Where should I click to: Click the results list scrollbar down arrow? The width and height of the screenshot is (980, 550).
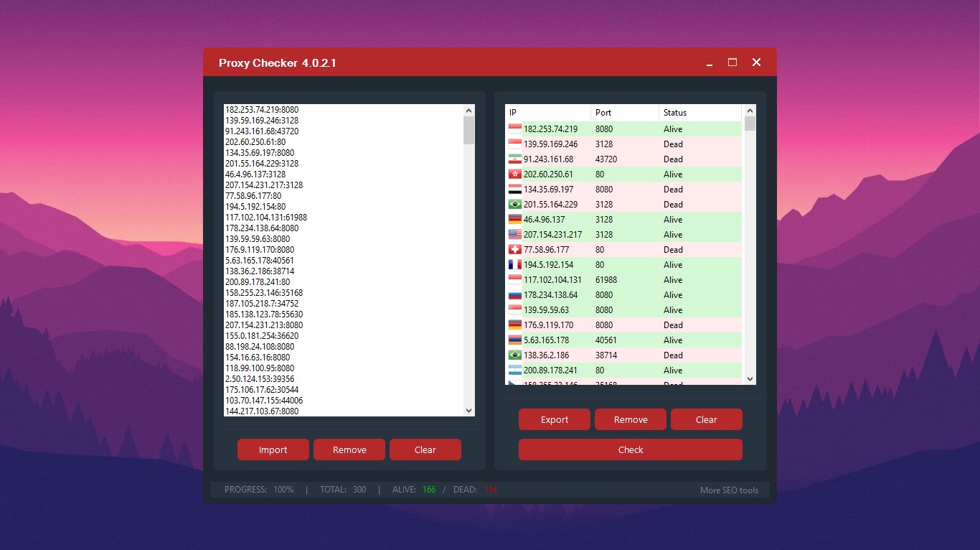point(749,378)
